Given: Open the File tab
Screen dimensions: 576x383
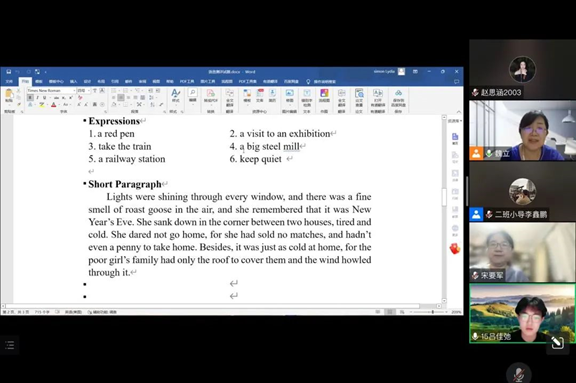Looking at the screenshot, I should coord(9,82).
